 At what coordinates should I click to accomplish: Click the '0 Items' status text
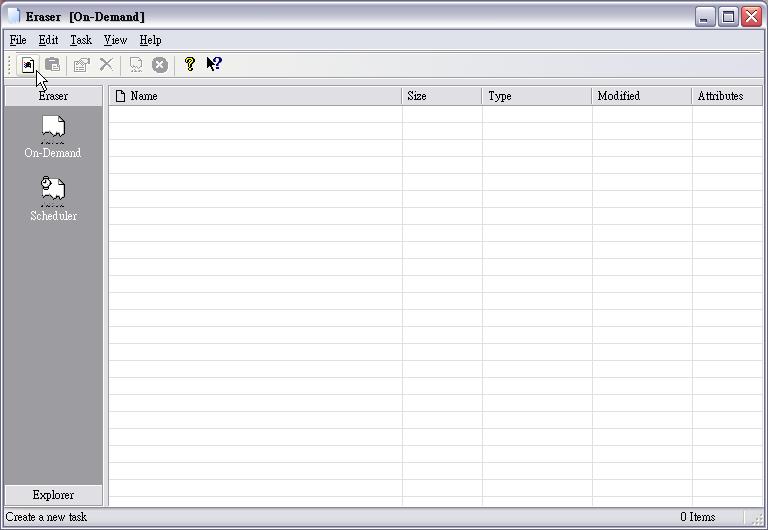point(697,517)
